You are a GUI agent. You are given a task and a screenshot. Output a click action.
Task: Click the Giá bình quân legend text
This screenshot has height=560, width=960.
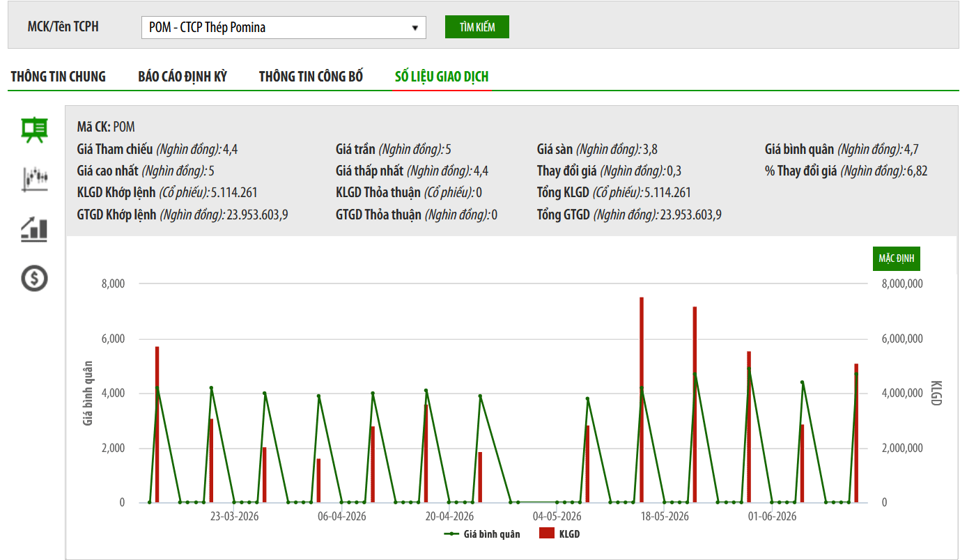[x=492, y=534]
